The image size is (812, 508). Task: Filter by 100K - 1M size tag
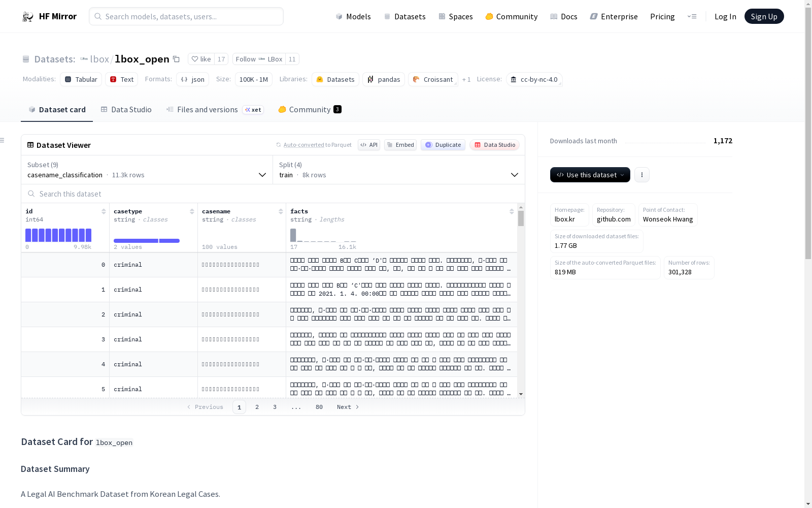[x=254, y=79]
